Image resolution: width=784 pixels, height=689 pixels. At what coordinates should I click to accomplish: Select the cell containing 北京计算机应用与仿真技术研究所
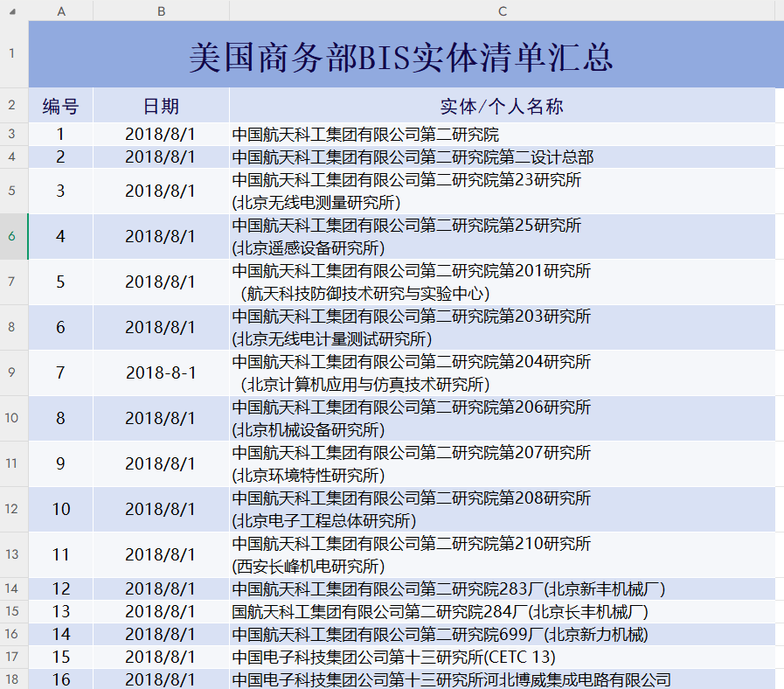(503, 372)
